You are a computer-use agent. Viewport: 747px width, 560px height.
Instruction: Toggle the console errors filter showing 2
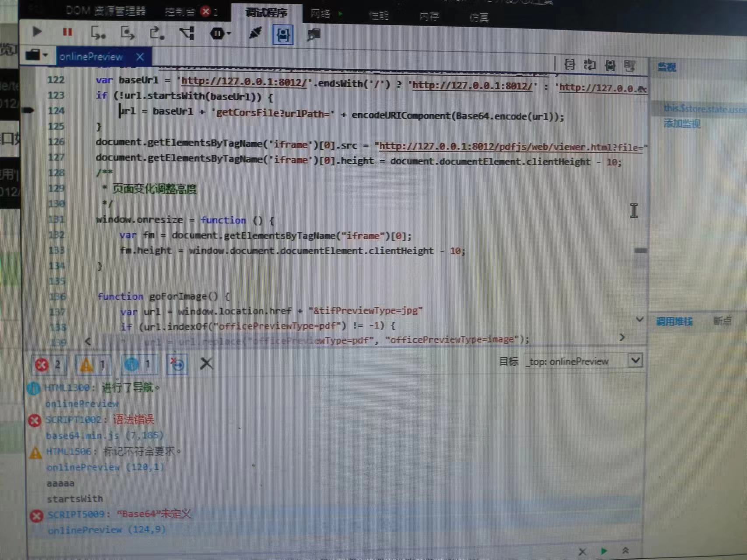(49, 364)
